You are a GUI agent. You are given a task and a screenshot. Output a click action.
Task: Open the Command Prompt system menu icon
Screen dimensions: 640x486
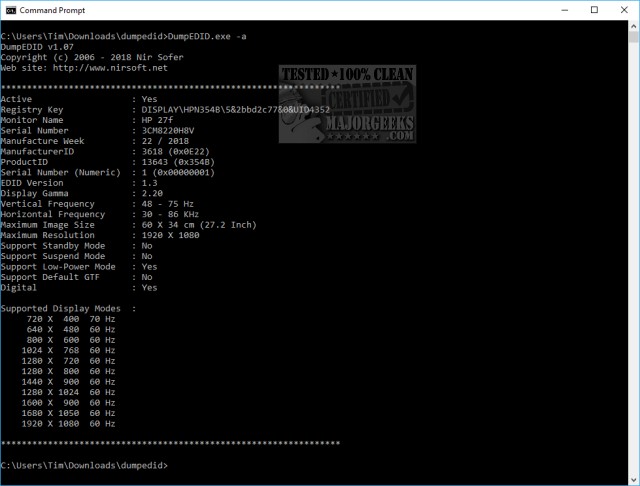[x=11, y=10]
